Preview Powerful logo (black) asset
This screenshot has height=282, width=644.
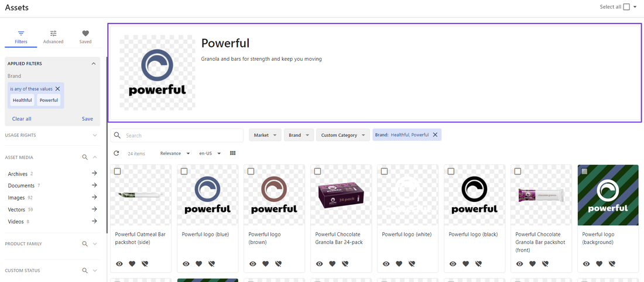click(453, 263)
